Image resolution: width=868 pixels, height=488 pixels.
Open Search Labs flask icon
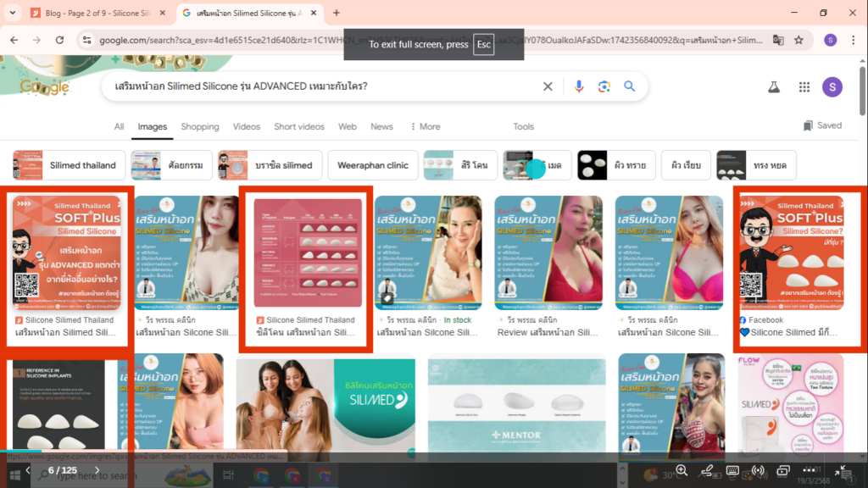773,87
